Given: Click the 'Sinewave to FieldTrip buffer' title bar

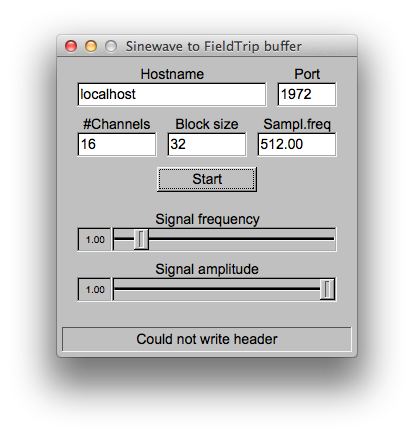Looking at the screenshot, I should point(213,46).
